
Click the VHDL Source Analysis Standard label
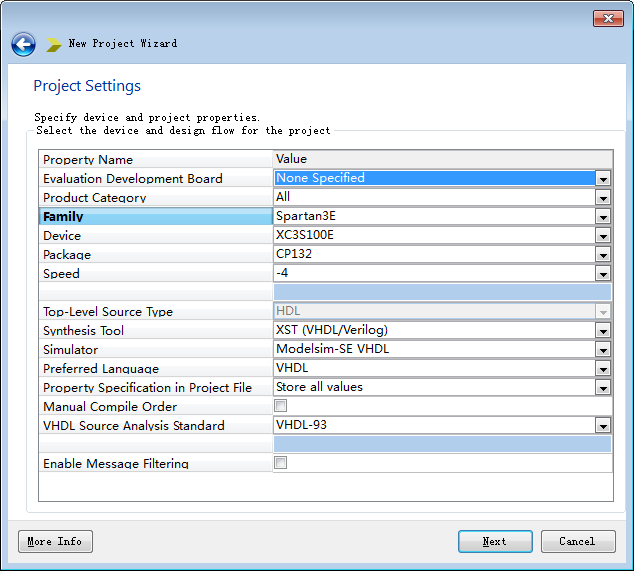tap(133, 426)
